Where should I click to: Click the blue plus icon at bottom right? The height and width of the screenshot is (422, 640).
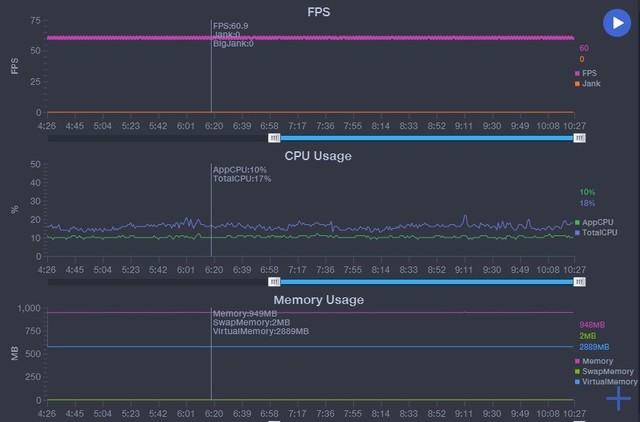click(x=618, y=398)
